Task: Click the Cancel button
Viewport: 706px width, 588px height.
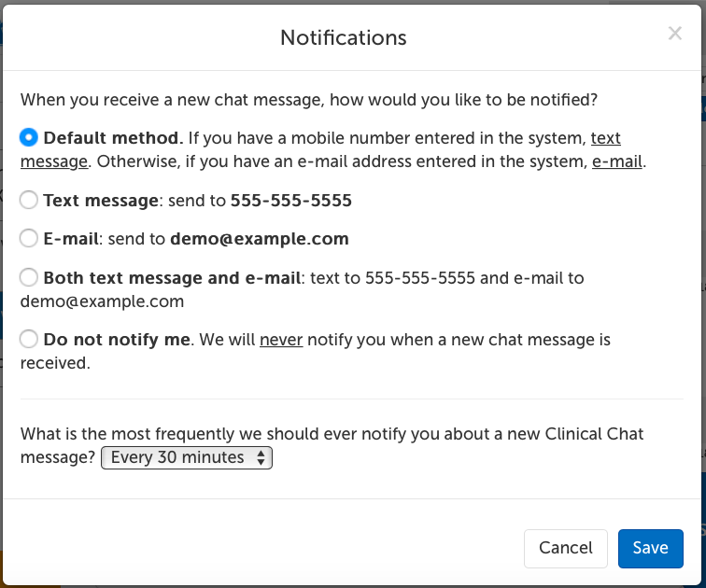Action: coord(566,548)
